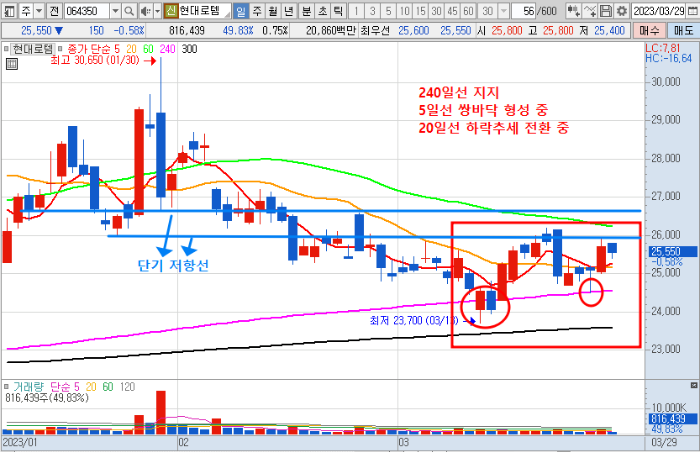
Task: Click the 매수 buy button
Action: coord(649,30)
